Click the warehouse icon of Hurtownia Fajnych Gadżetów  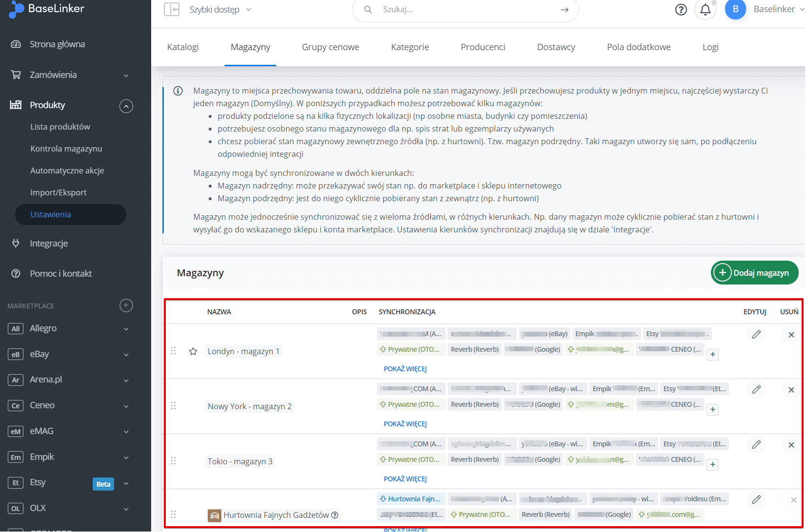point(215,515)
